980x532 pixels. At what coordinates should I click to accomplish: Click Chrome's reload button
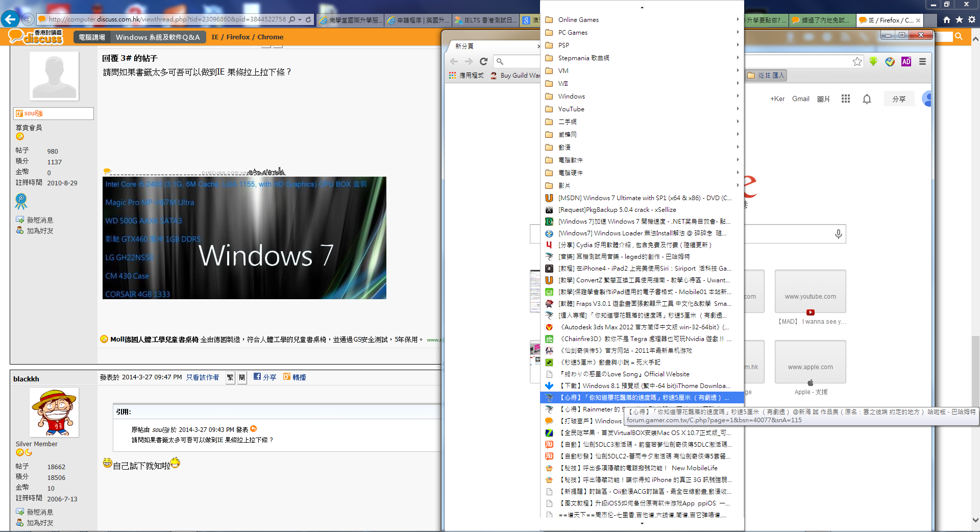pos(484,61)
